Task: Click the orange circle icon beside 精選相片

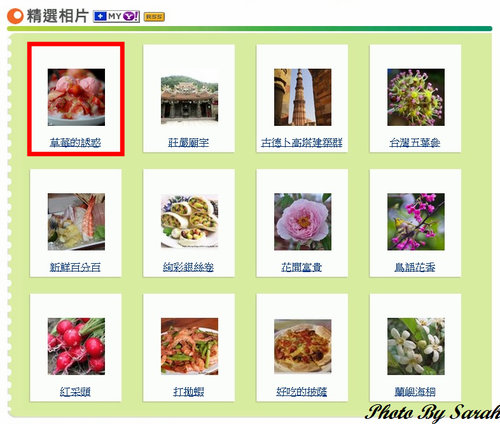Action: [15, 16]
